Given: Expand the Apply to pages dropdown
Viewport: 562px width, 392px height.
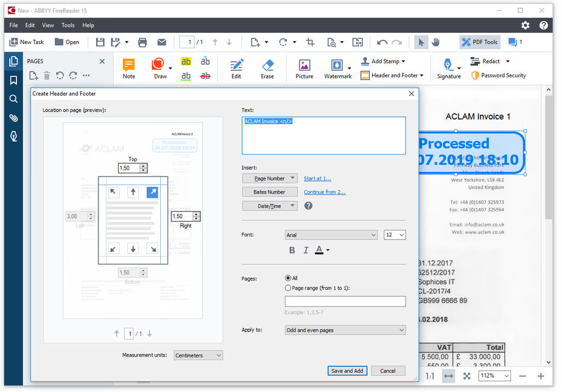Looking at the screenshot, I should tap(345, 330).
